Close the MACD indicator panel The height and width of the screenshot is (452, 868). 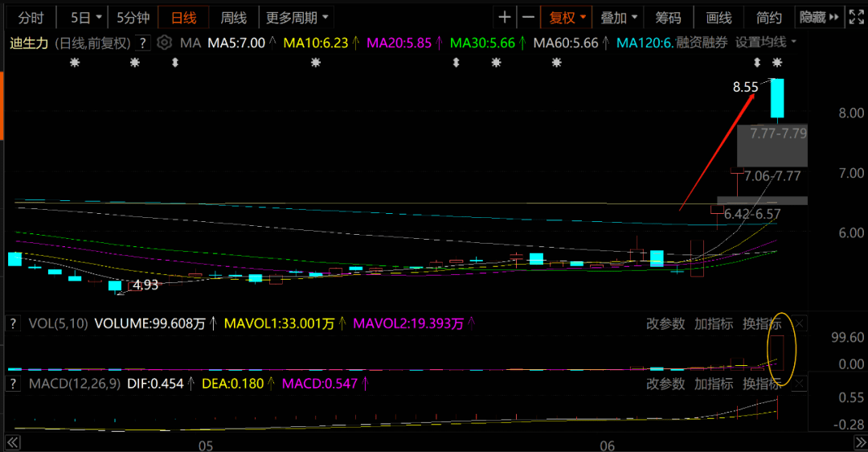pos(799,384)
